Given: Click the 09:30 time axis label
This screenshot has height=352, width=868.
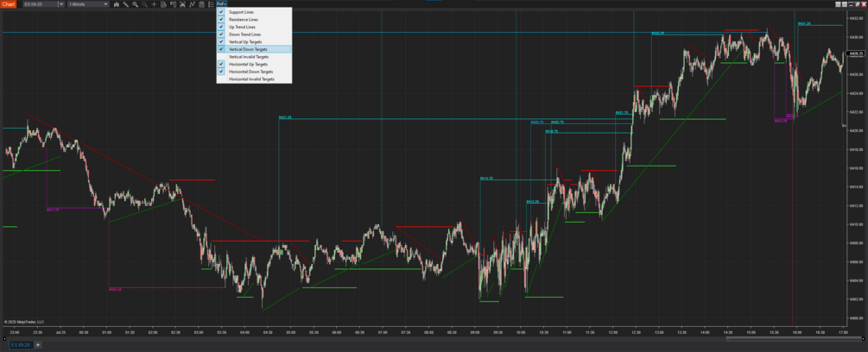Looking at the screenshot, I should pyautogui.click(x=497, y=332).
